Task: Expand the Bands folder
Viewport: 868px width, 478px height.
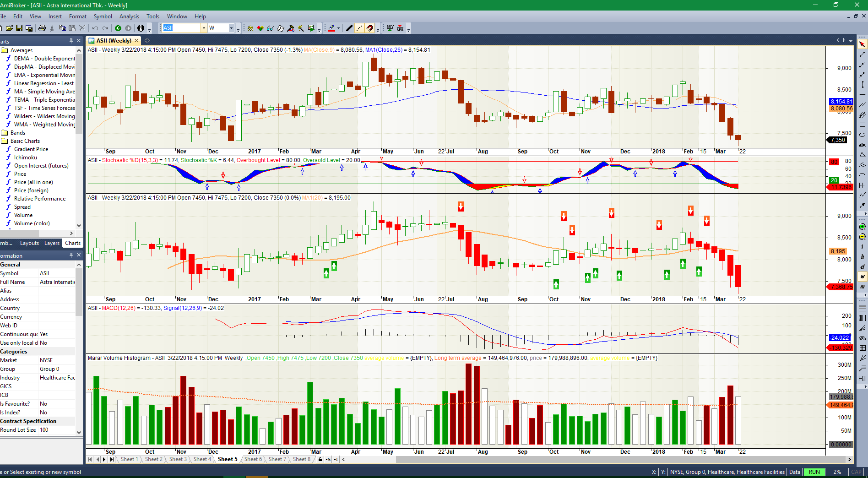Action: point(5,133)
